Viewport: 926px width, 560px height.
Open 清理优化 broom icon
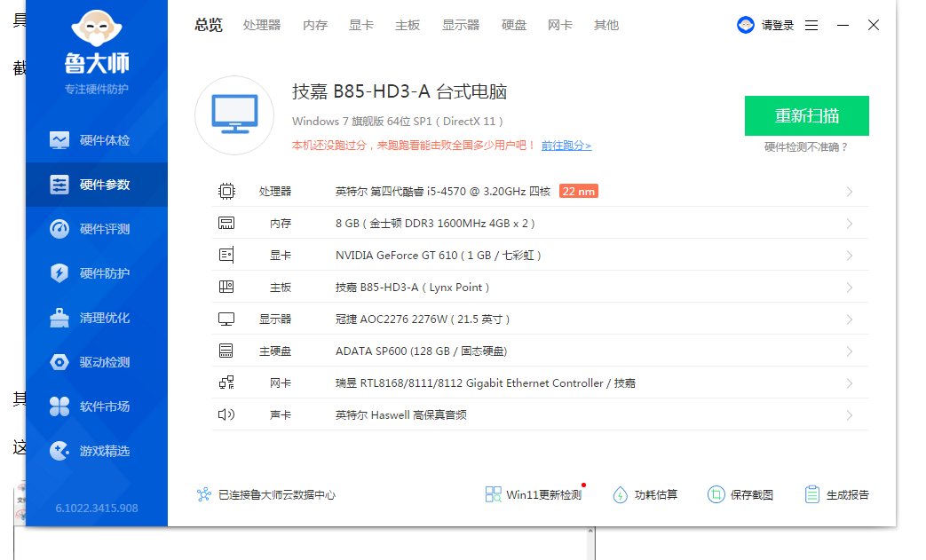click(x=59, y=318)
